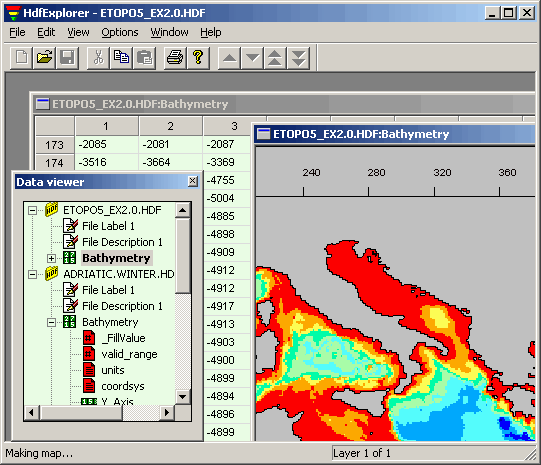Click the double down arrow layer button
Image resolution: width=541 pixels, height=465 pixels.
298,58
